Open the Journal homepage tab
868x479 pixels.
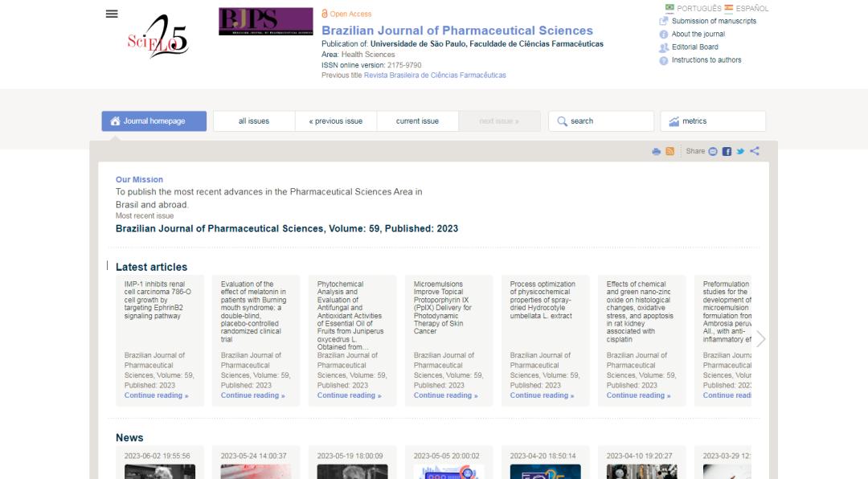point(154,121)
